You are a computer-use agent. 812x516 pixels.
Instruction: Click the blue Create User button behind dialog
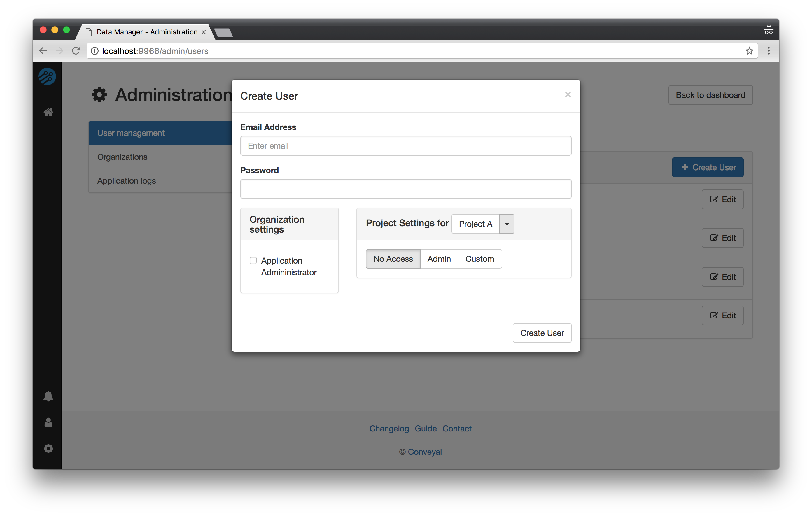[708, 168]
